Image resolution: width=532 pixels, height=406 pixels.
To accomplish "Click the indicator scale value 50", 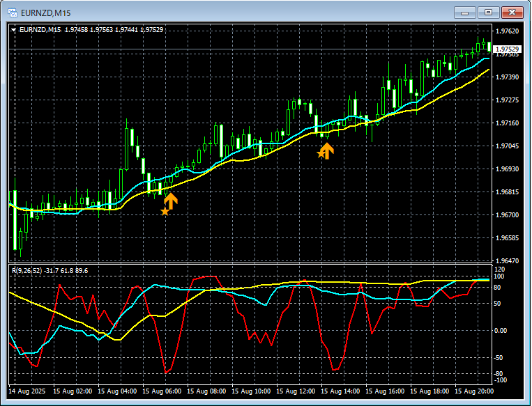I will 497,304.
